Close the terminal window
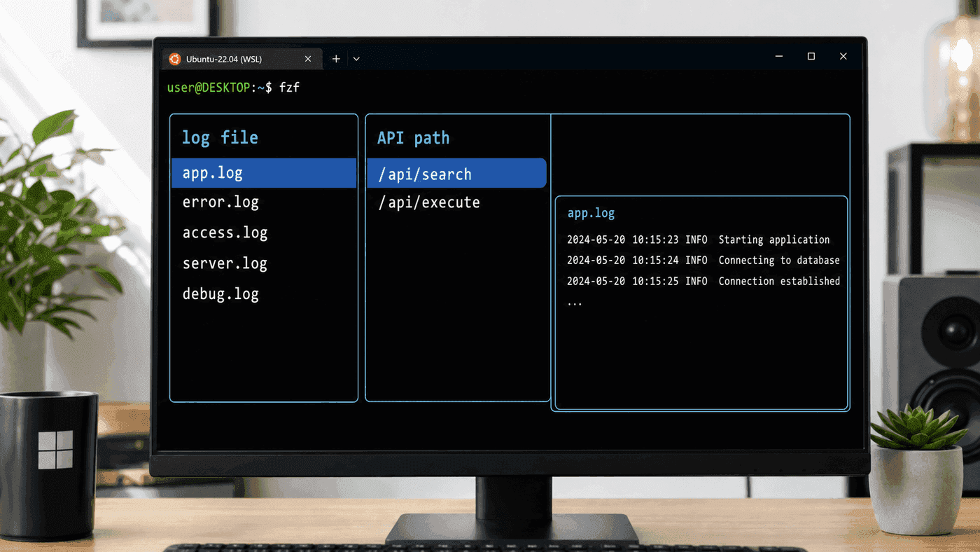Screen dimensions: 980x552 point(843,56)
